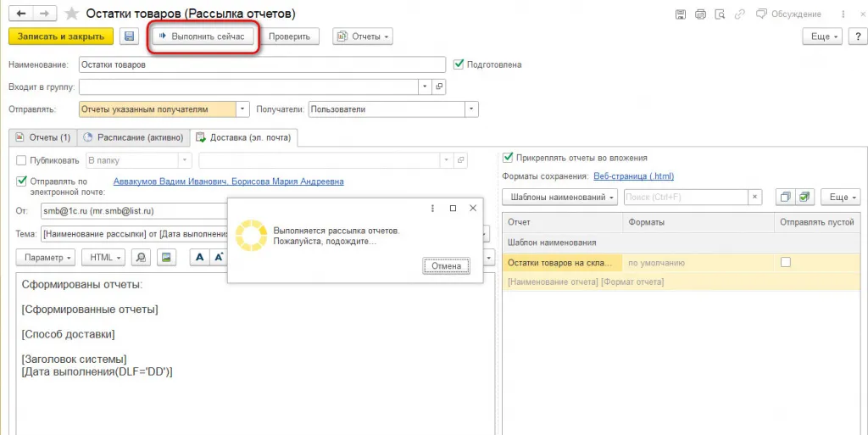Screen dimensions: 868x435
Task: Insert picture using image icon
Action: tap(166, 257)
